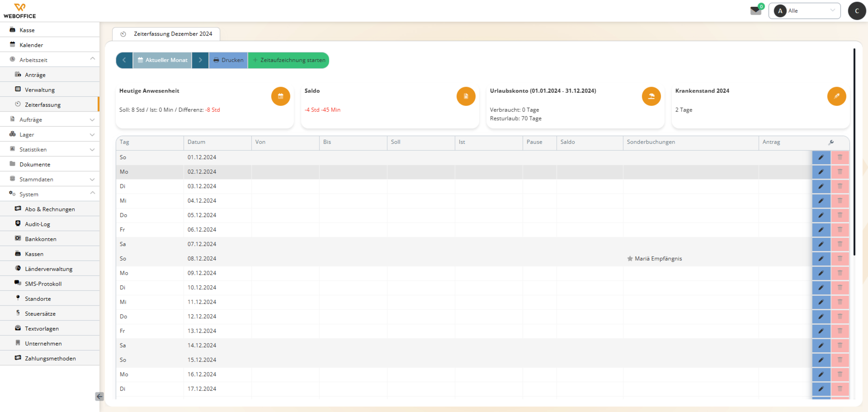Image resolution: width=868 pixels, height=412 pixels.
Task: Click the Drucken button
Action: point(228,60)
